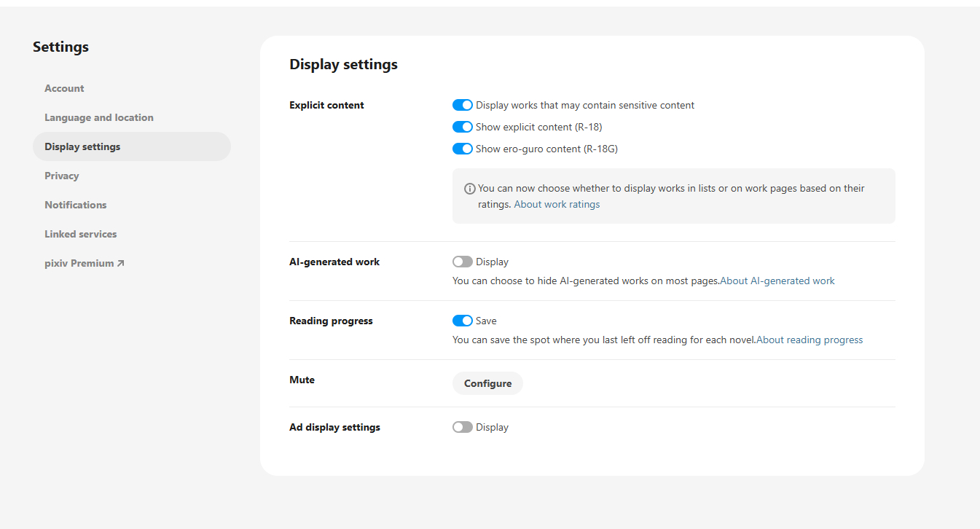Image resolution: width=980 pixels, height=529 pixels.
Task: Turn off Show ero-guro content (R-18G)
Action: (463, 149)
